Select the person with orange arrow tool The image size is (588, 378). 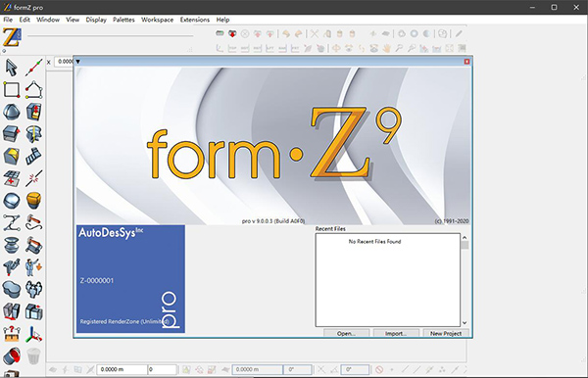point(33,267)
